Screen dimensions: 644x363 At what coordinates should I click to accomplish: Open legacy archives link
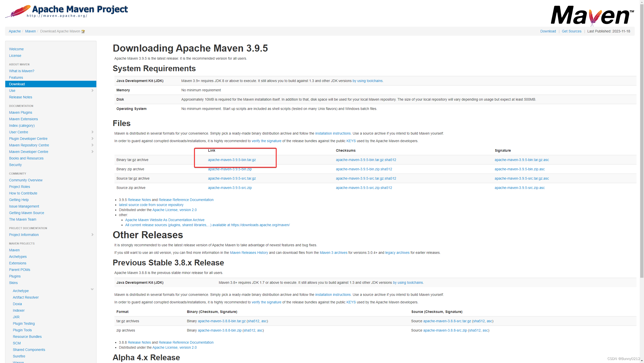click(x=397, y=253)
